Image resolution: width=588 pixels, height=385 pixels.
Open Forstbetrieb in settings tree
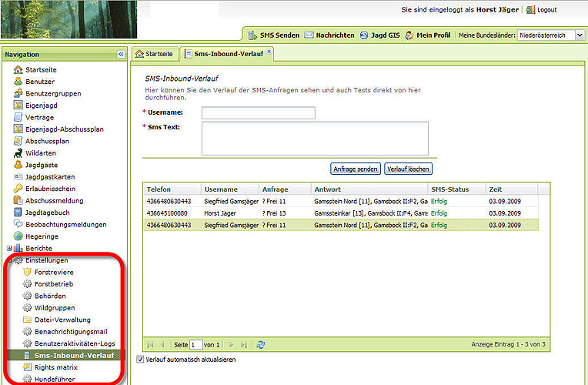coord(54,284)
